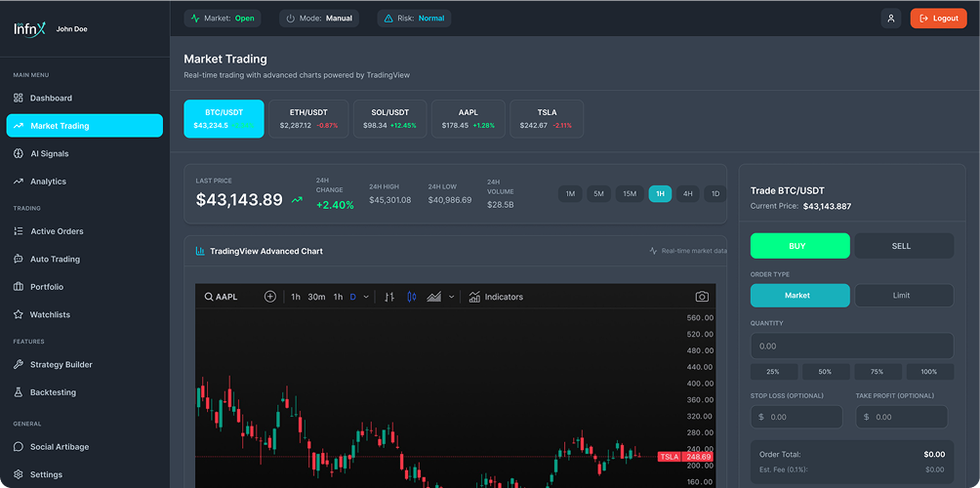Viewport: 980px width, 488px height.
Task: Switch the timeframe to 4H
Action: click(x=687, y=193)
